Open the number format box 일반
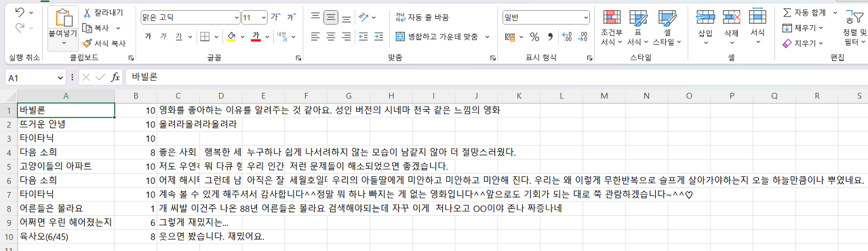868x251 pixels. 546,17
